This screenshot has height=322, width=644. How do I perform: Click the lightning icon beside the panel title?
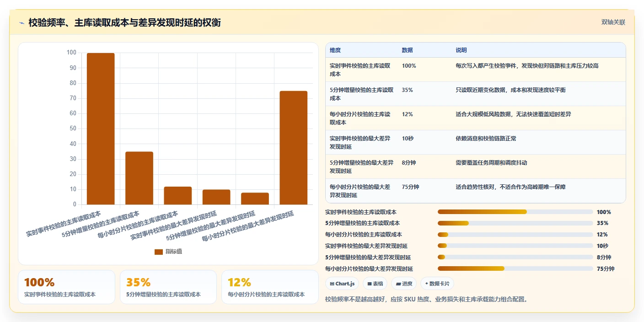22,23
